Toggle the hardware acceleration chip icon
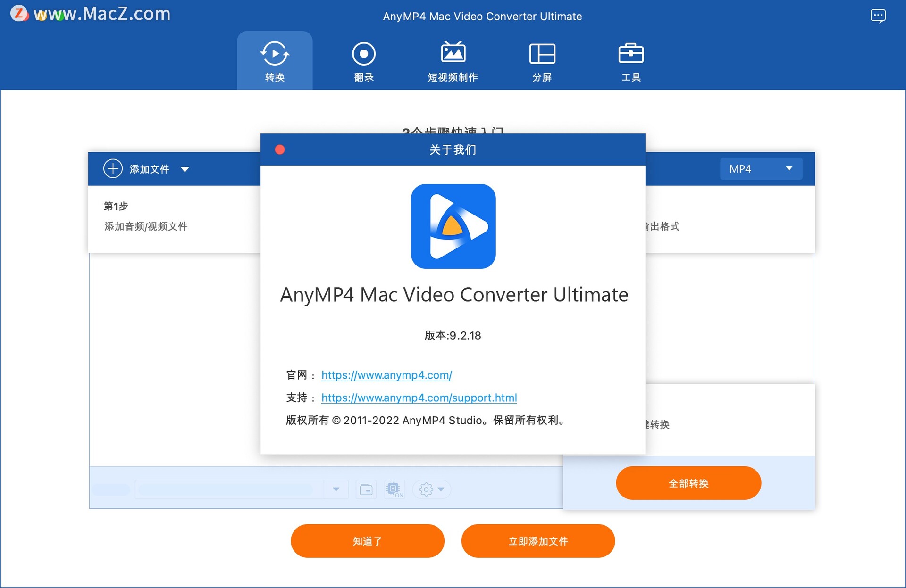The width and height of the screenshot is (906, 588). pyautogui.click(x=394, y=489)
